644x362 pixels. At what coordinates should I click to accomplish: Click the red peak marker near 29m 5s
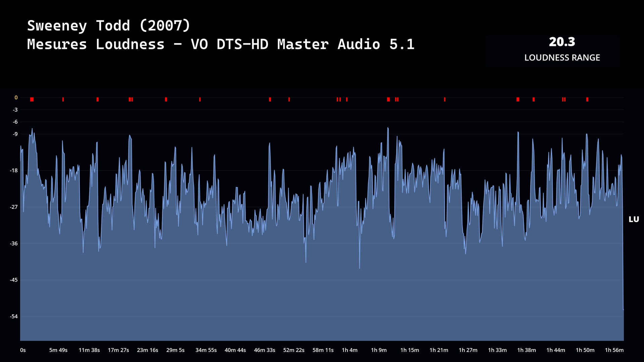point(166,100)
